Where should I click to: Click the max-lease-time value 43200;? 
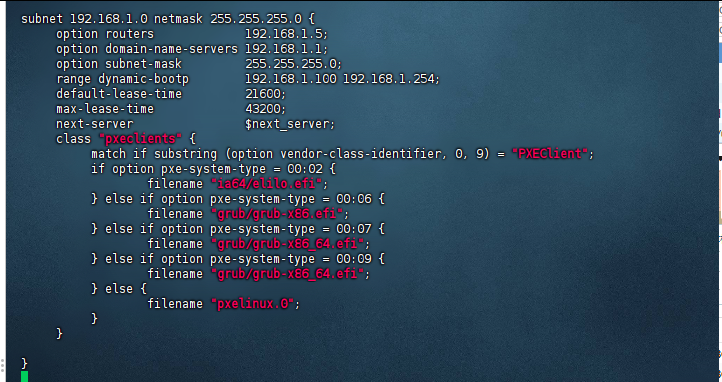265,109
